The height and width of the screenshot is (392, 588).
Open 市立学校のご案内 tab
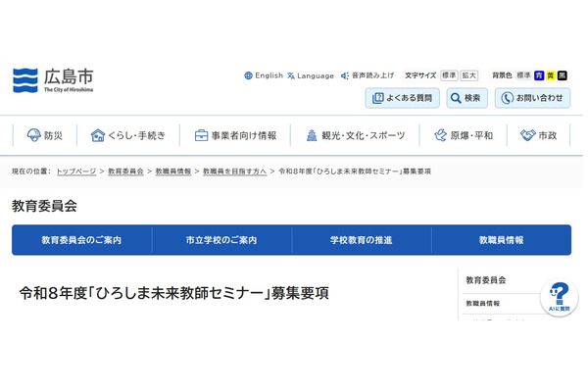point(221,240)
